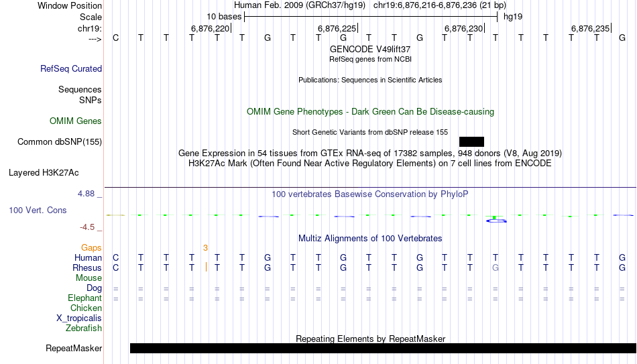
Task: Click the '10 bases' scale label
Action: [224, 17]
